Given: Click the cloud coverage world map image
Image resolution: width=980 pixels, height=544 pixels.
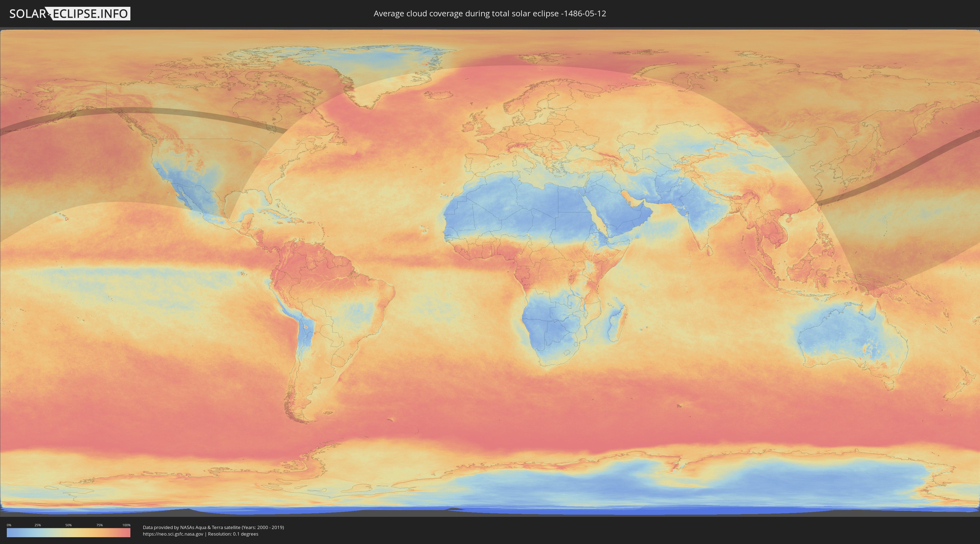Looking at the screenshot, I should coord(490,272).
